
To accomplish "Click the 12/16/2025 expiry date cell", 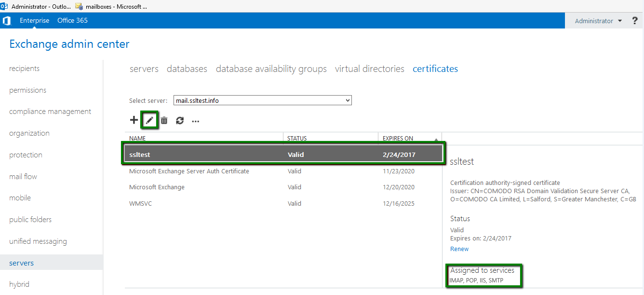I will tap(399, 204).
